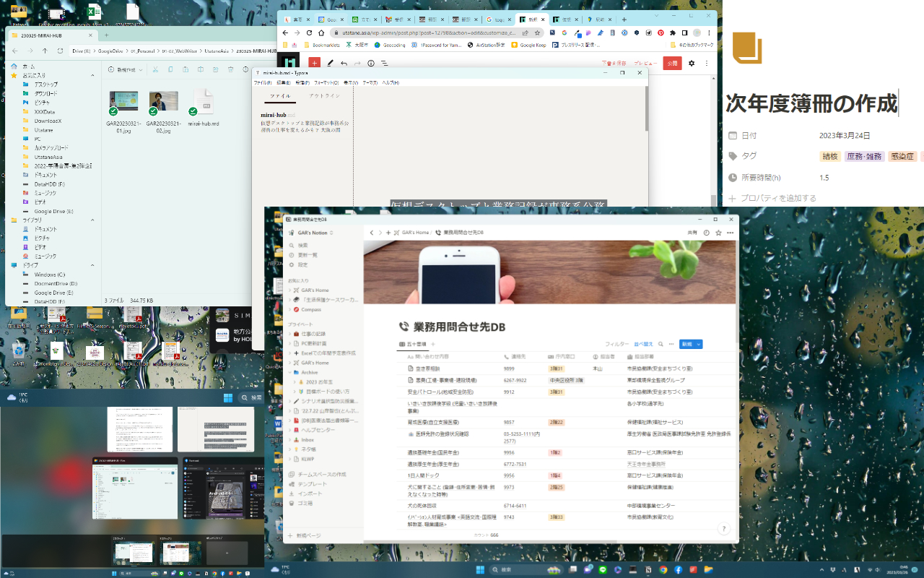Click the Refresh icon in File Explorer

[59, 51]
